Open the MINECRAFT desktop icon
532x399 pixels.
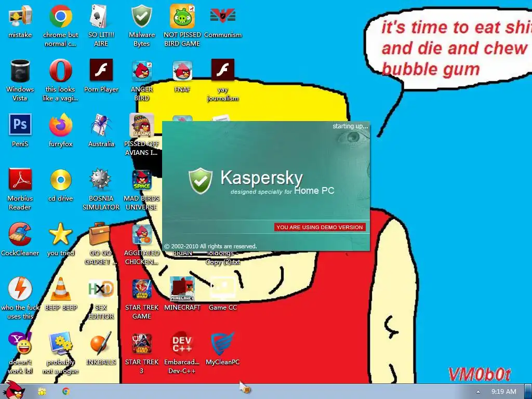point(182,289)
